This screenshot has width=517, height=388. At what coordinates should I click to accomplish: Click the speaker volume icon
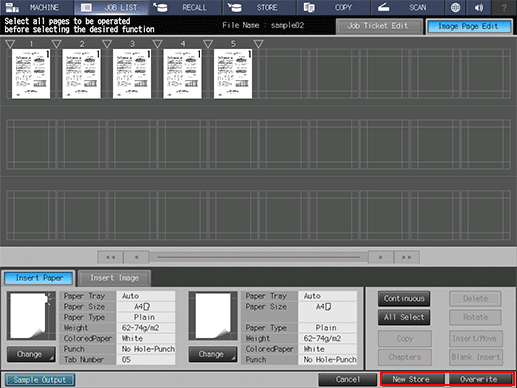point(479,7)
